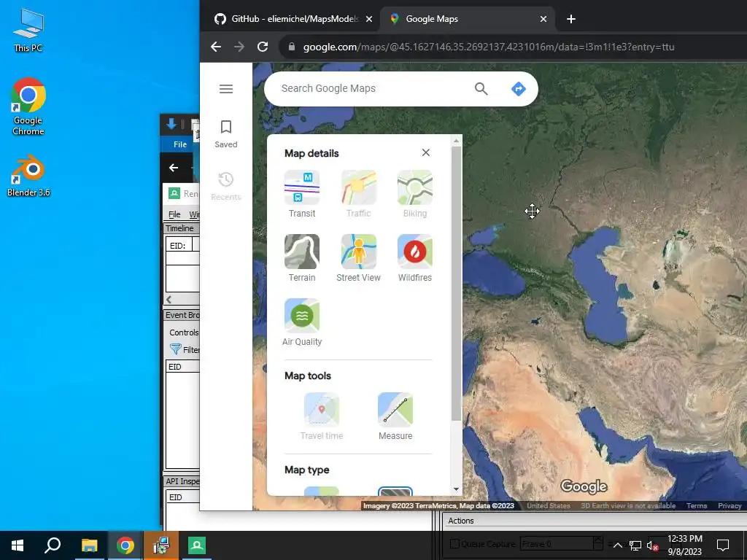This screenshot has height=560, width=747.
Task: Open the Terms link on the map
Action: 697,506
